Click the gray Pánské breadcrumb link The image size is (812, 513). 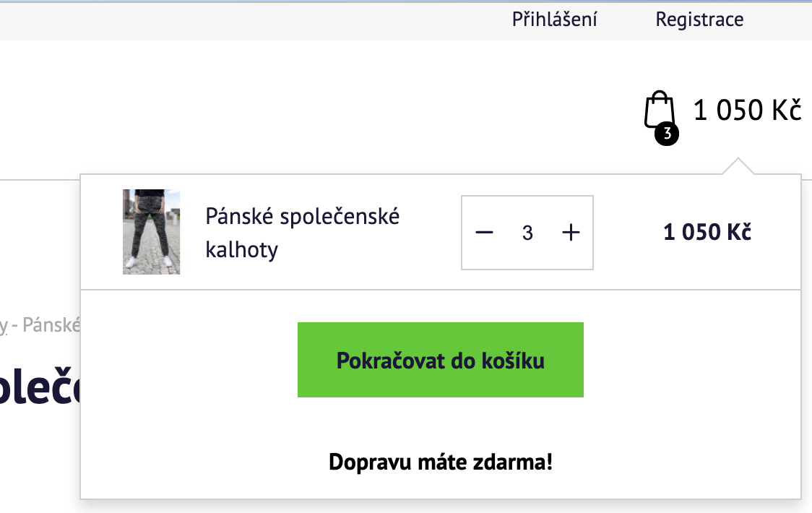tap(51, 325)
